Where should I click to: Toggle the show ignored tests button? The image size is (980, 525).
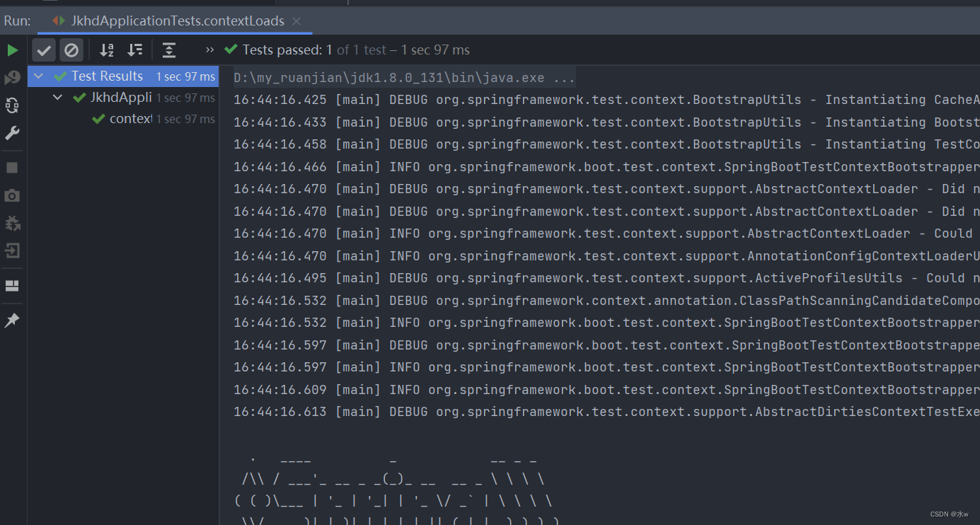[71, 50]
